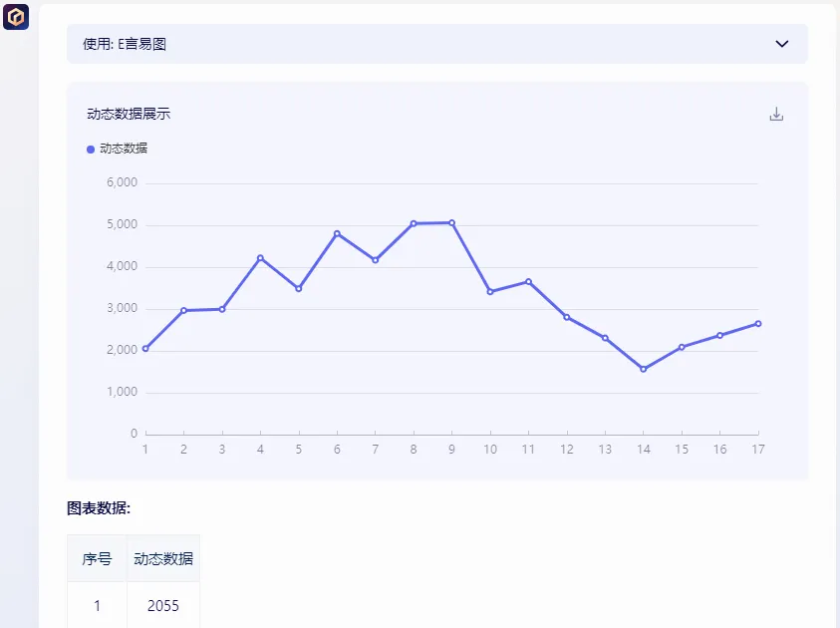Click the data point above x-axis label 6

pyautogui.click(x=336, y=233)
